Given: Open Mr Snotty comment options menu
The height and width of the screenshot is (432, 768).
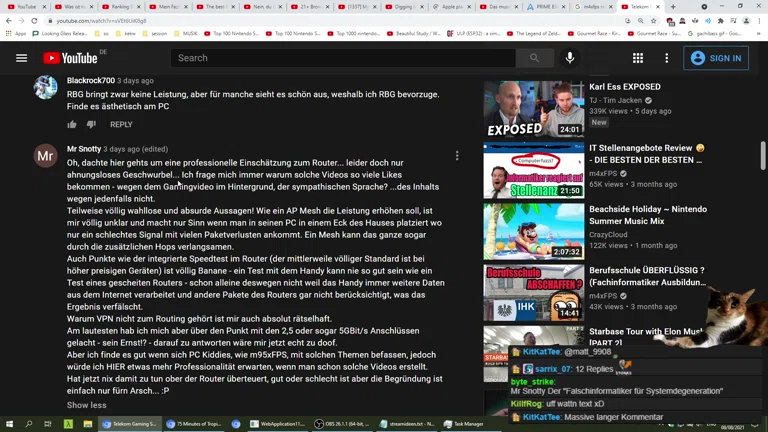Looking at the screenshot, I should 456,156.
